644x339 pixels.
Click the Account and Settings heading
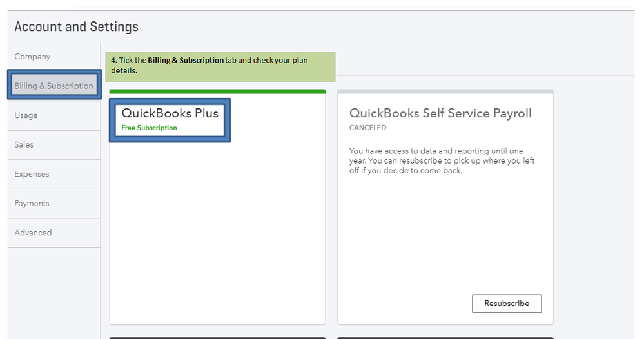tap(77, 26)
